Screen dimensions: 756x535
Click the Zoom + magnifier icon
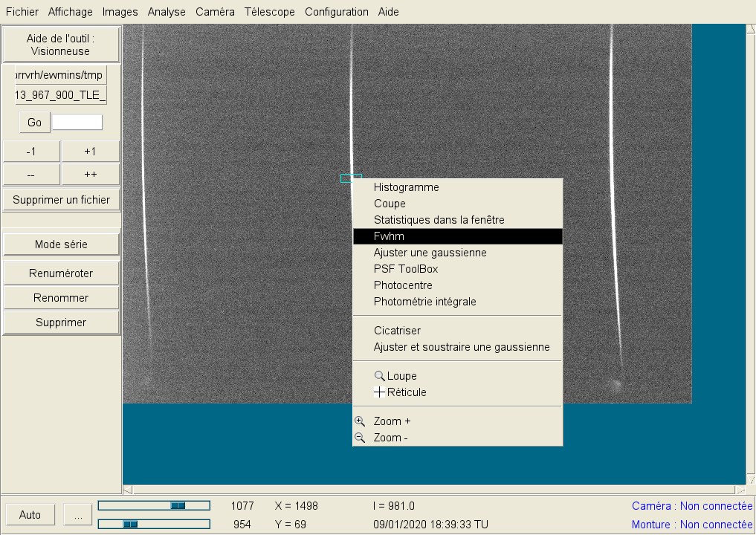click(x=361, y=421)
